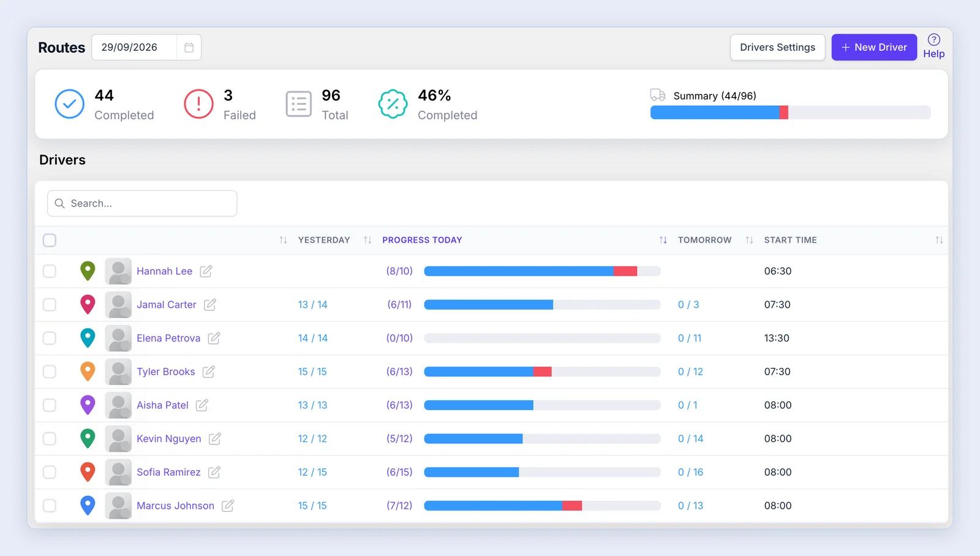Edit Hannah Lee using pencil icon

(x=206, y=271)
